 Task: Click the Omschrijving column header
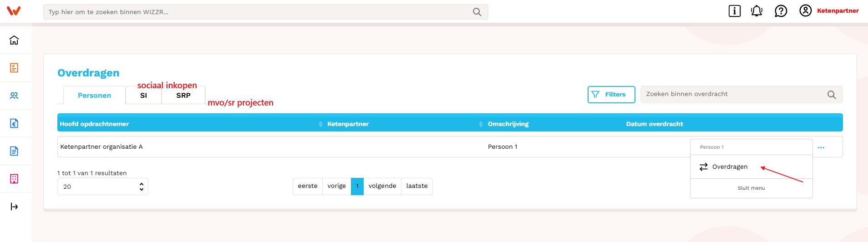(x=508, y=124)
